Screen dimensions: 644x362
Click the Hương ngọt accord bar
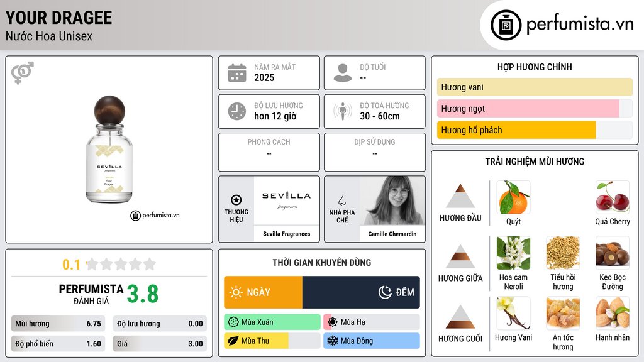[535, 108]
